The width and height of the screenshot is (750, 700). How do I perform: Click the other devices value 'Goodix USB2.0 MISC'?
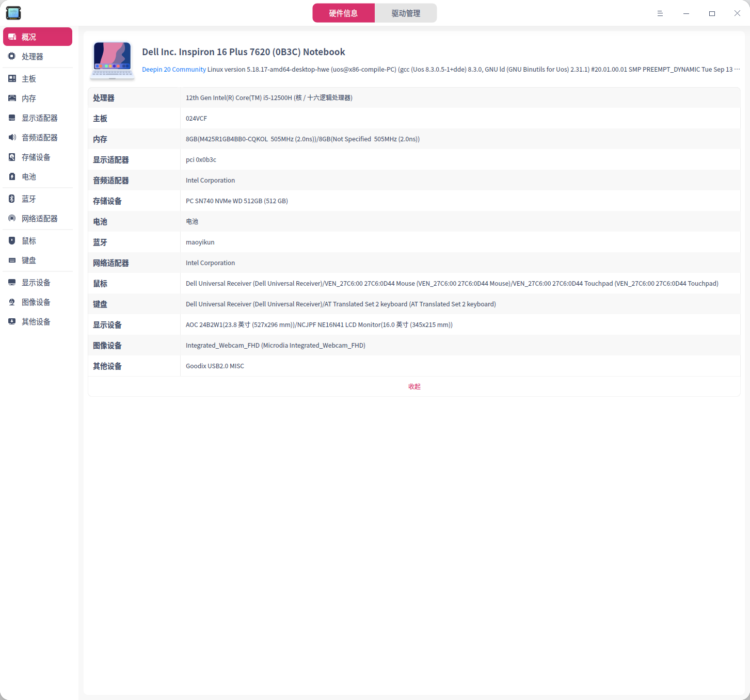tap(215, 366)
